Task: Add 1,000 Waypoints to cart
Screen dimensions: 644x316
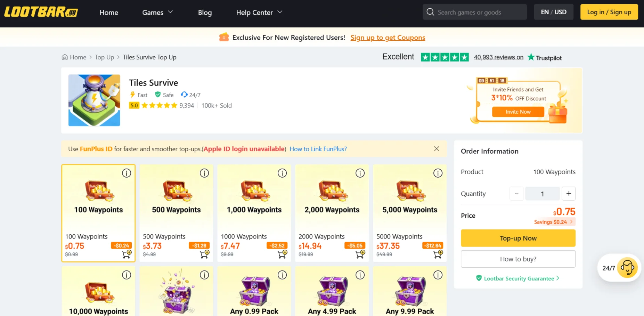Action: point(283,254)
